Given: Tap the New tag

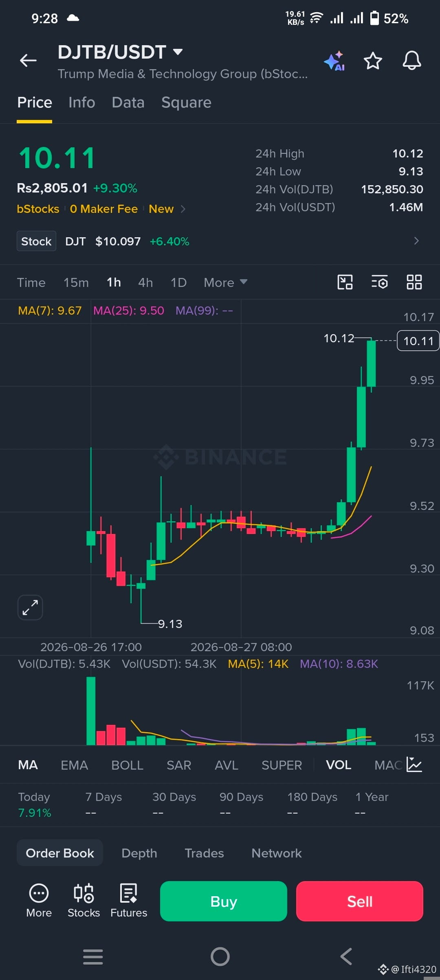Looking at the screenshot, I should [161, 209].
